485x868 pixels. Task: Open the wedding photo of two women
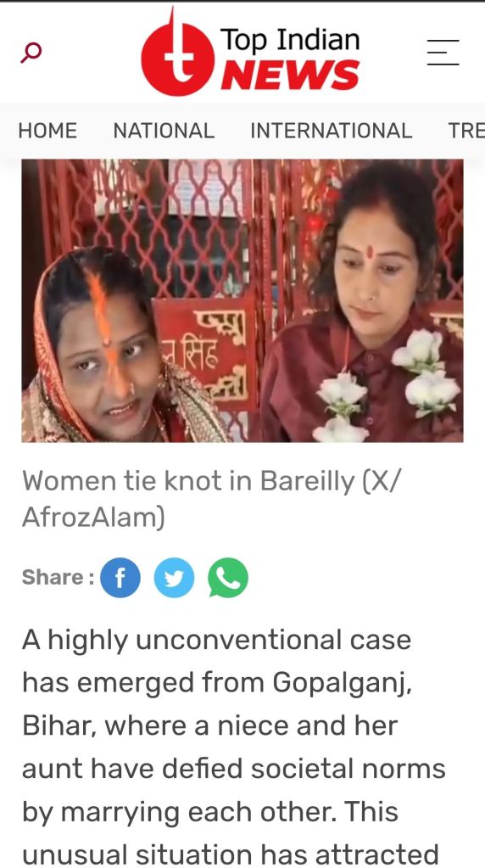pos(242,300)
